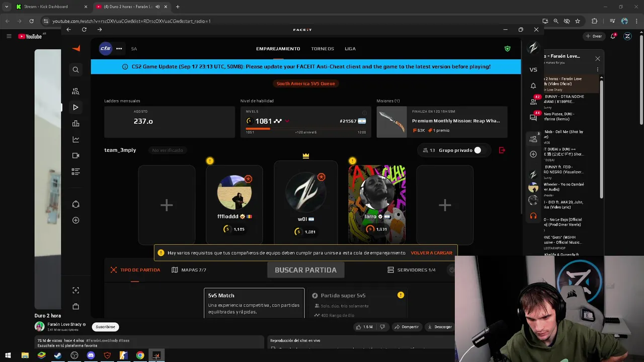Open the YouTube hamburger guide menu
Viewport: 644px width, 362px height.
(x=9, y=36)
